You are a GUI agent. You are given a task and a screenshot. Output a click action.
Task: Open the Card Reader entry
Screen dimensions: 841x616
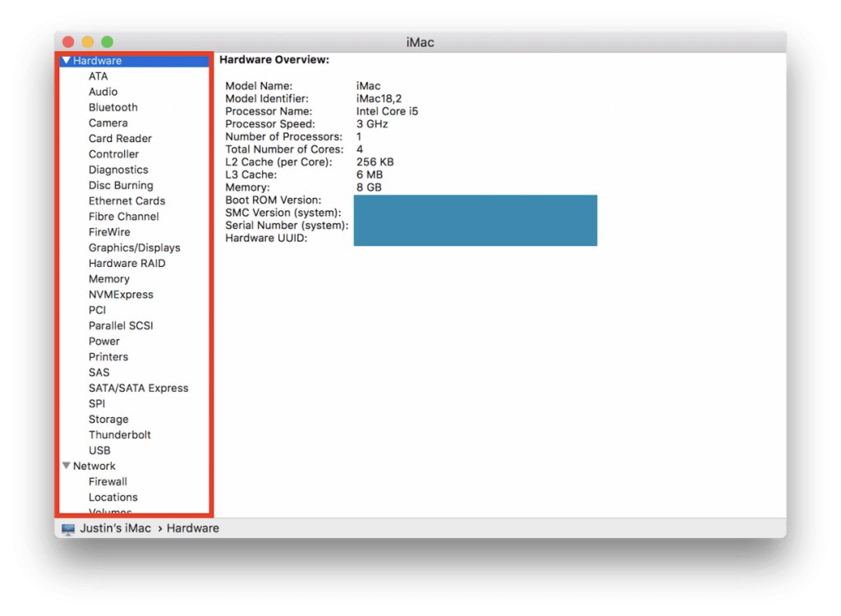click(x=120, y=139)
